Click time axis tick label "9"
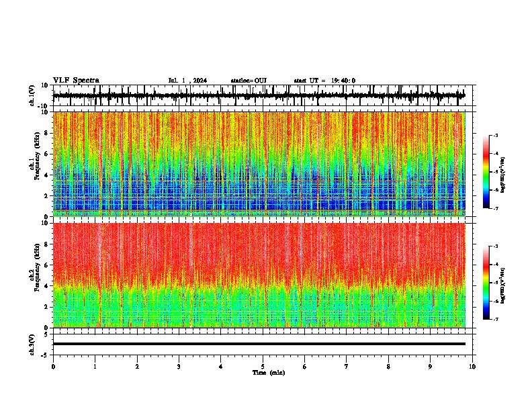 pos(430,367)
